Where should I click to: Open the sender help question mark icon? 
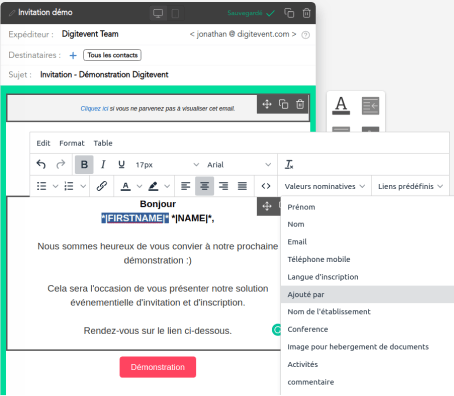point(305,35)
